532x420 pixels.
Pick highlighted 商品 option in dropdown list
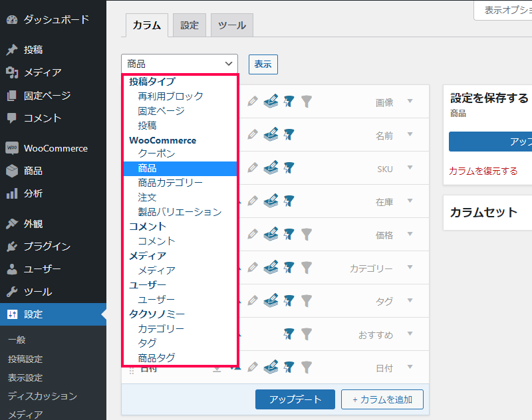[x=180, y=169]
